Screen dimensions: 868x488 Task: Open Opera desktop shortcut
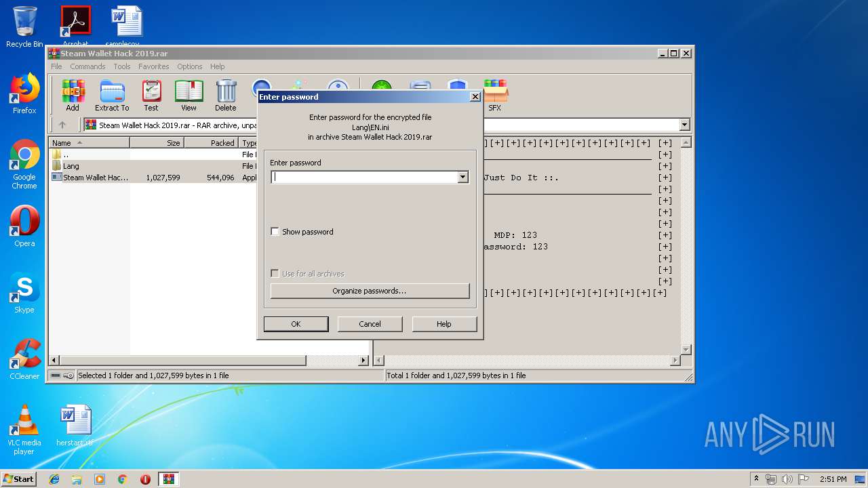pyautogui.click(x=24, y=226)
